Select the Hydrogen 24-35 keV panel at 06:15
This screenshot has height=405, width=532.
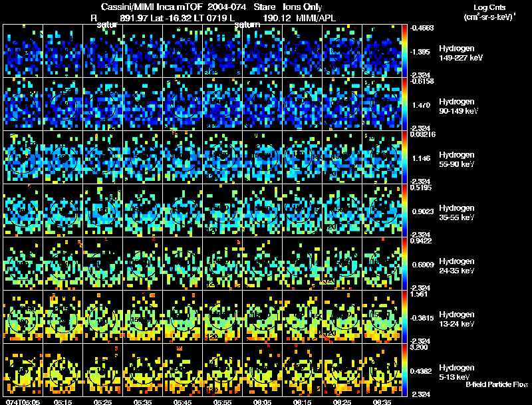click(303, 263)
